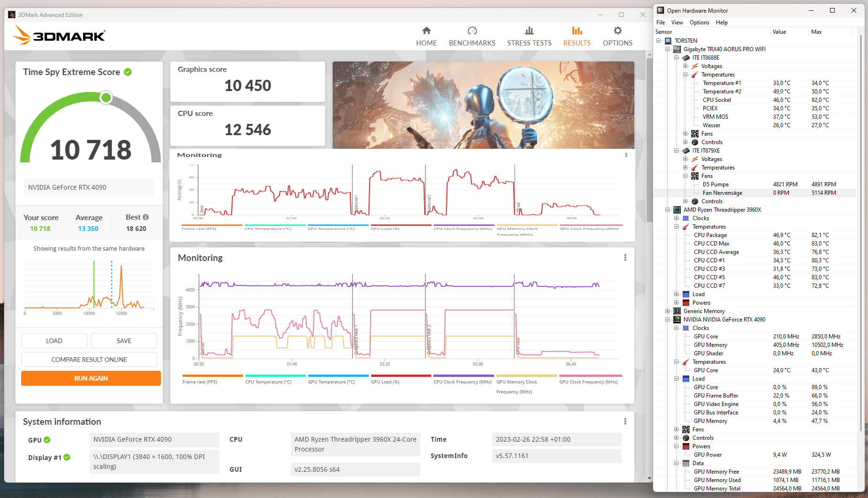Click the Clocks icon under NVIDIA GeForce RTX 4090

[x=686, y=328]
